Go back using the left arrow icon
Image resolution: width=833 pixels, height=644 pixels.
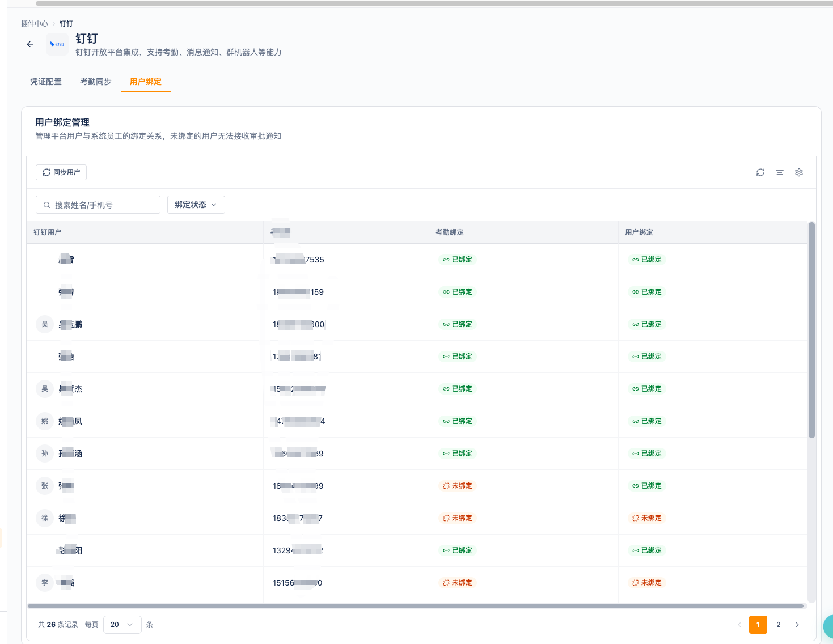point(30,44)
